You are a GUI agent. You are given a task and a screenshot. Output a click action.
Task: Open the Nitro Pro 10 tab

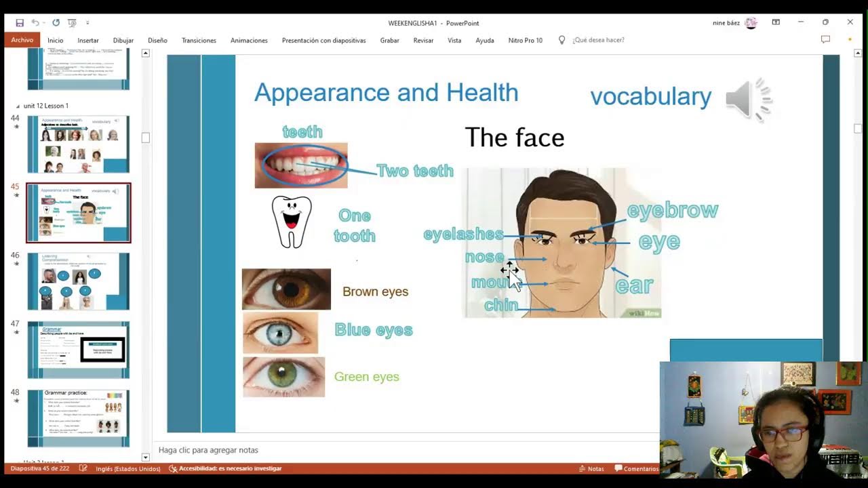(x=526, y=41)
